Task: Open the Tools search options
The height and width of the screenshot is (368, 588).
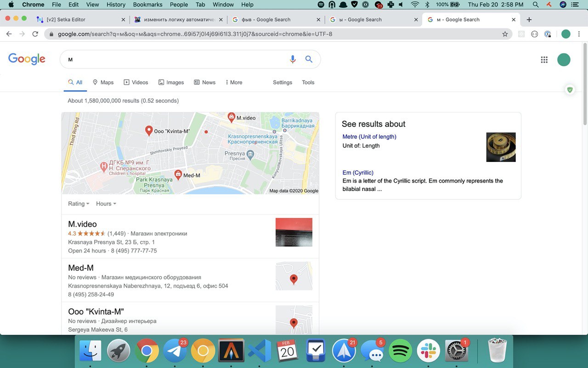Action: [x=308, y=82]
